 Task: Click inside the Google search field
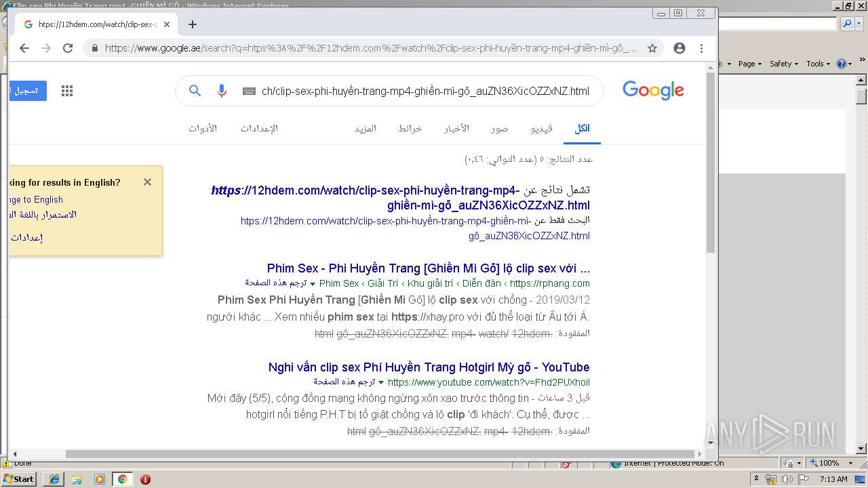(425, 91)
